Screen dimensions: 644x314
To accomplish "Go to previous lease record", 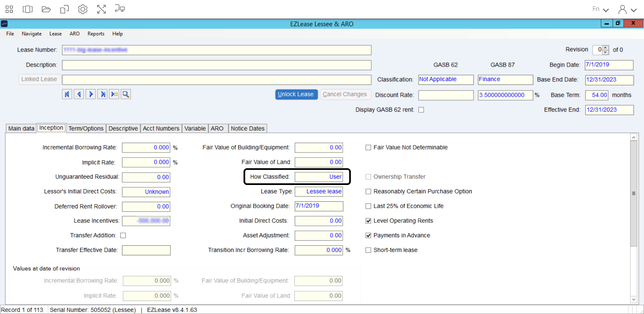I will [x=79, y=95].
